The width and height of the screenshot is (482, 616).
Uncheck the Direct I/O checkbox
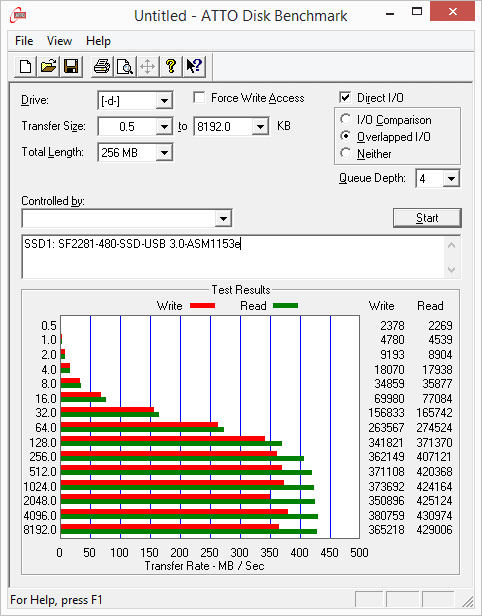click(345, 97)
